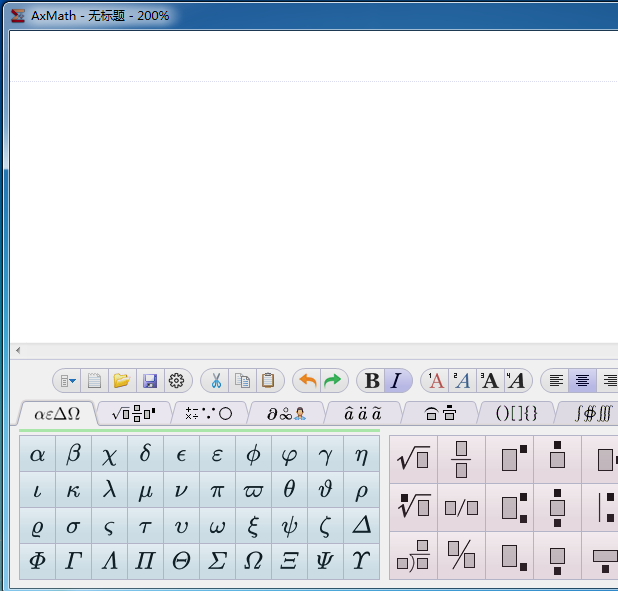Create a new blank document
Viewport: 618px width, 591px height.
pyautogui.click(x=95, y=381)
